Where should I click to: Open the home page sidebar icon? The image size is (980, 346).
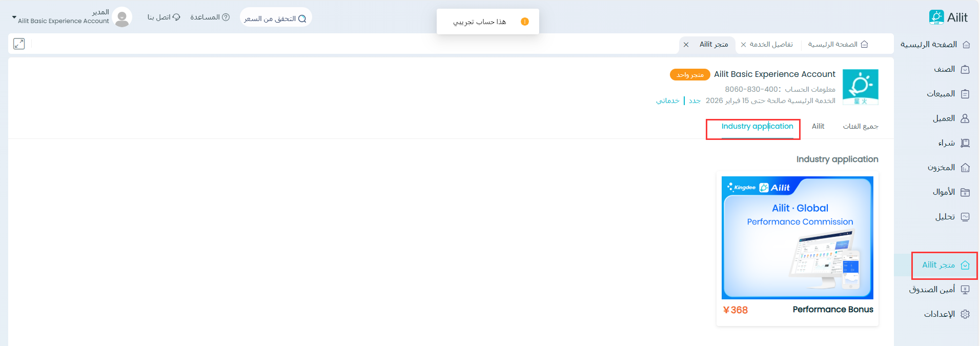coord(966,45)
